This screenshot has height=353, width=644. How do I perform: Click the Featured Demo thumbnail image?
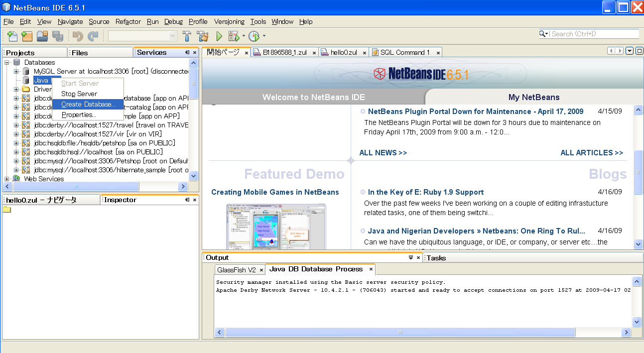pyautogui.click(x=276, y=227)
